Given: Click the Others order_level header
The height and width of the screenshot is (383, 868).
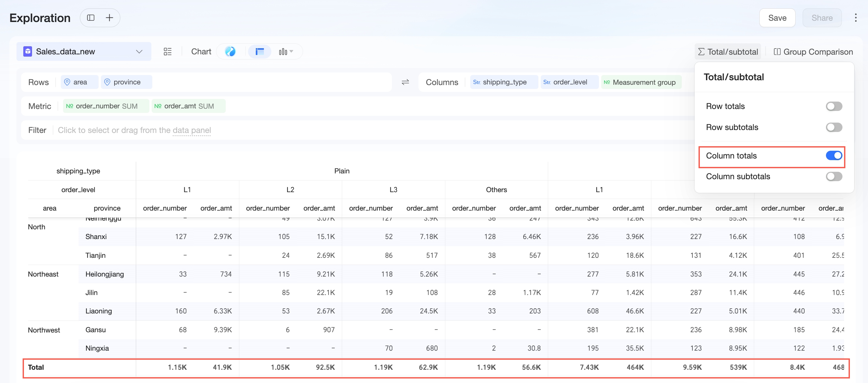Looking at the screenshot, I should 496,190.
